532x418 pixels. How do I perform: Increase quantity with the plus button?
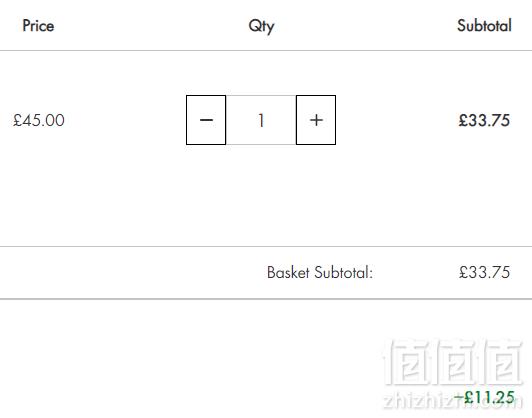[x=316, y=120]
